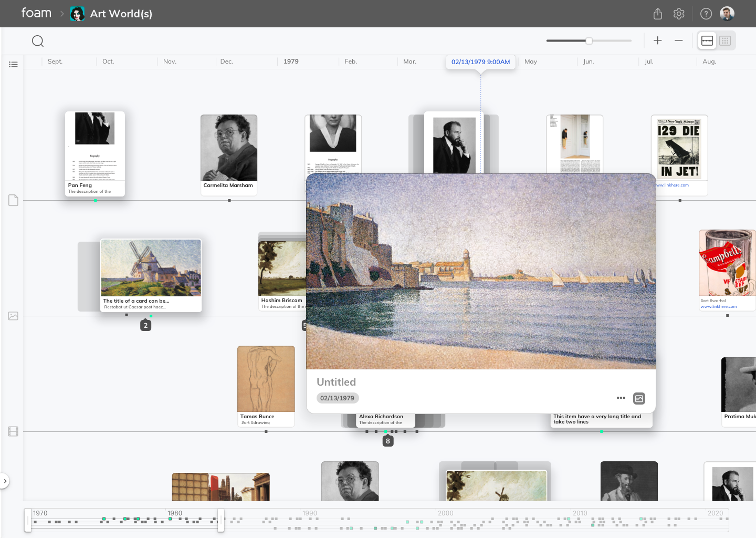Follow the www.linkhere.com link under newspaper
Screen dimensions: 756x538
pos(673,185)
